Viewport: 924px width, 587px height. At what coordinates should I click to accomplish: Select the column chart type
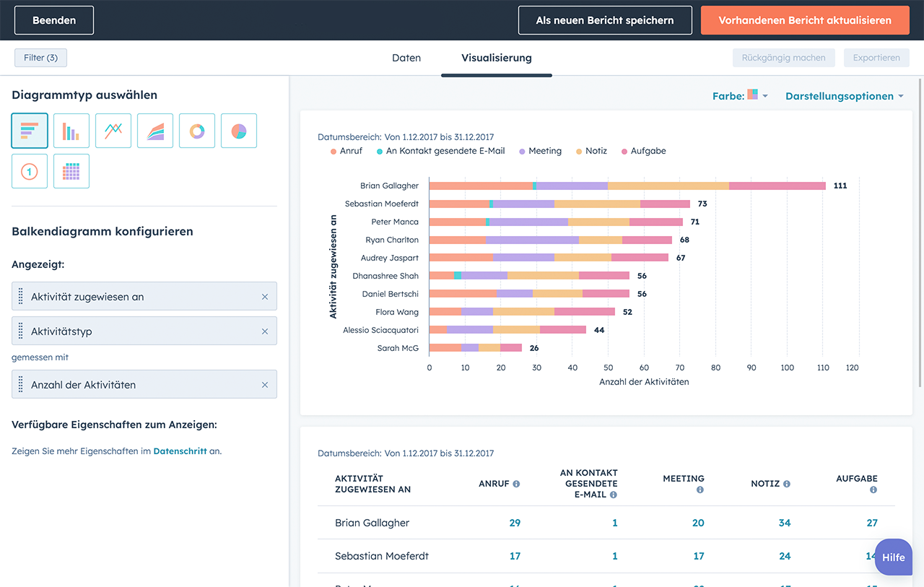(x=71, y=131)
